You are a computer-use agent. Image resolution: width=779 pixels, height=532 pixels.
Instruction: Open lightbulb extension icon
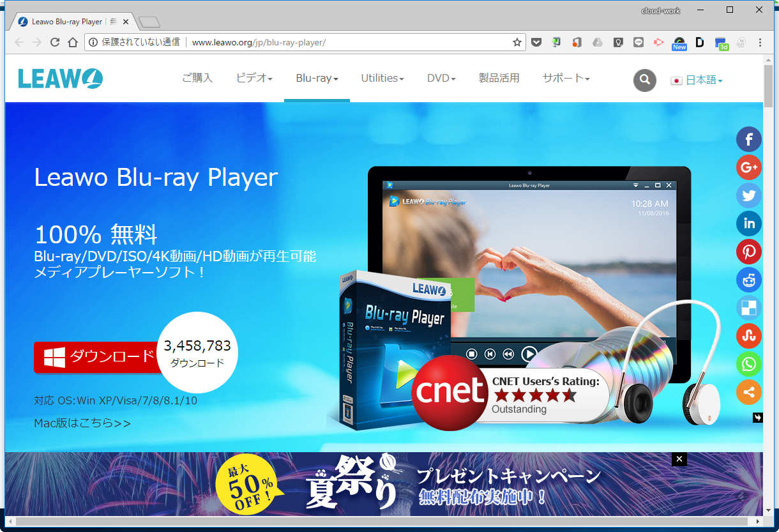(618, 42)
